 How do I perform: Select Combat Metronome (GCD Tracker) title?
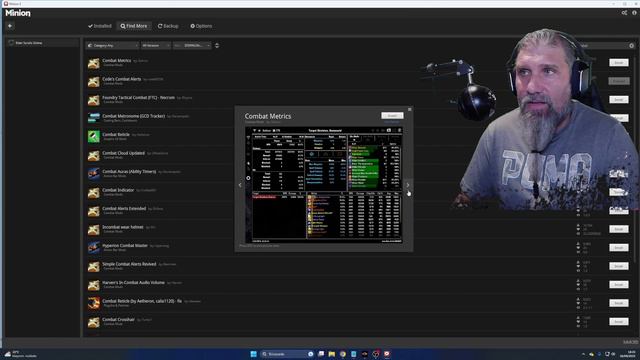133,116
